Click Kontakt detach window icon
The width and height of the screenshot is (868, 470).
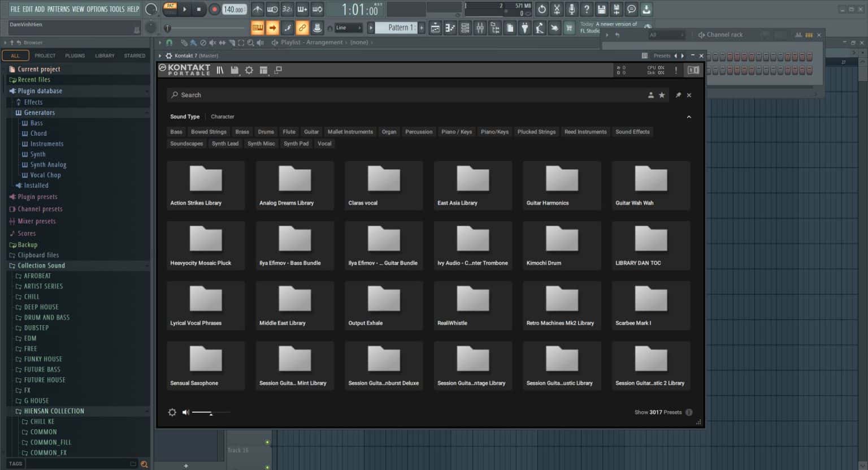click(x=278, y=70)
